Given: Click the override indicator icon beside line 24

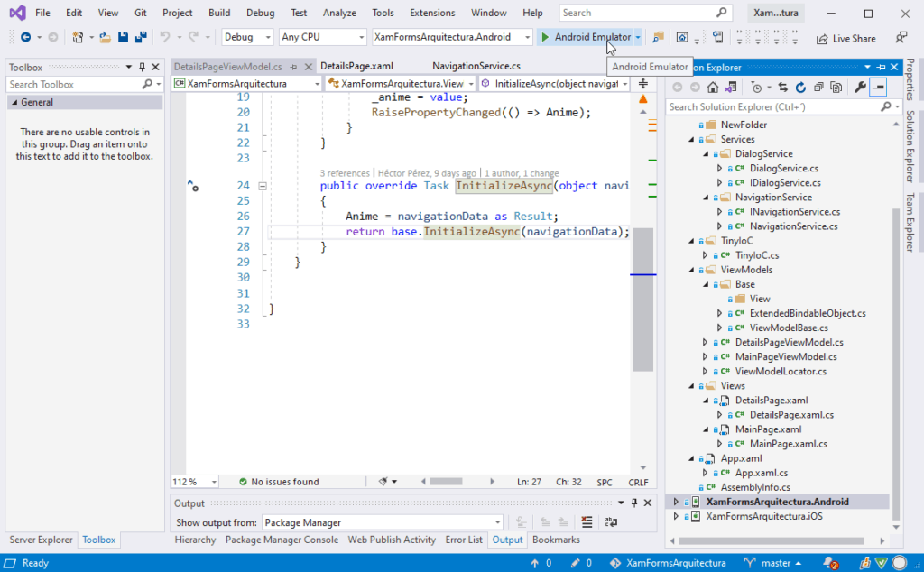Looking at the screenshot, I should click(x=193, y=186).
